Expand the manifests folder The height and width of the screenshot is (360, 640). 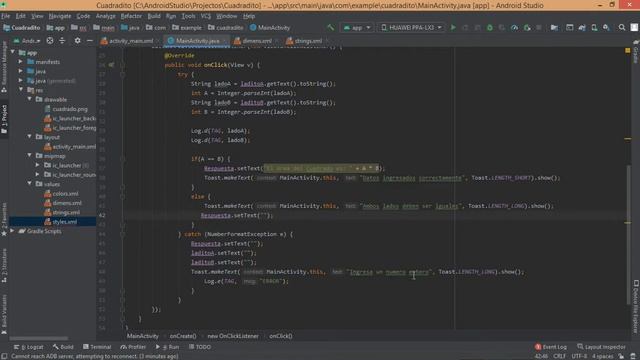[20, 62]
